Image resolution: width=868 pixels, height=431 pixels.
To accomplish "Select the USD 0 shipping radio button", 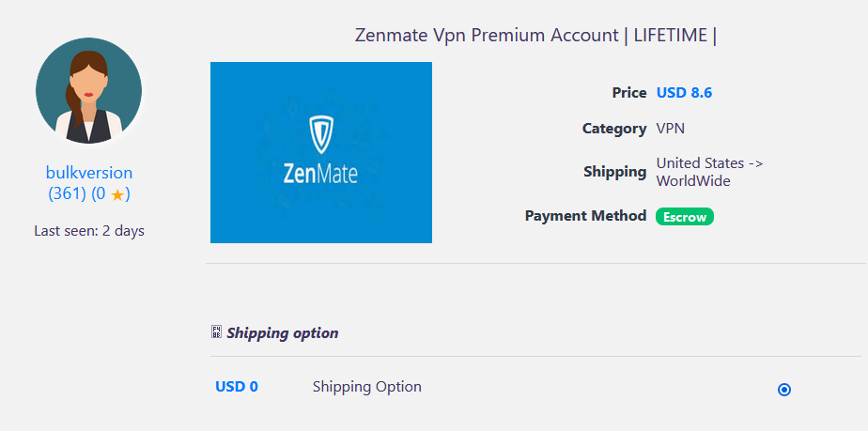I will pyautogui.click(x=784, y=389).
